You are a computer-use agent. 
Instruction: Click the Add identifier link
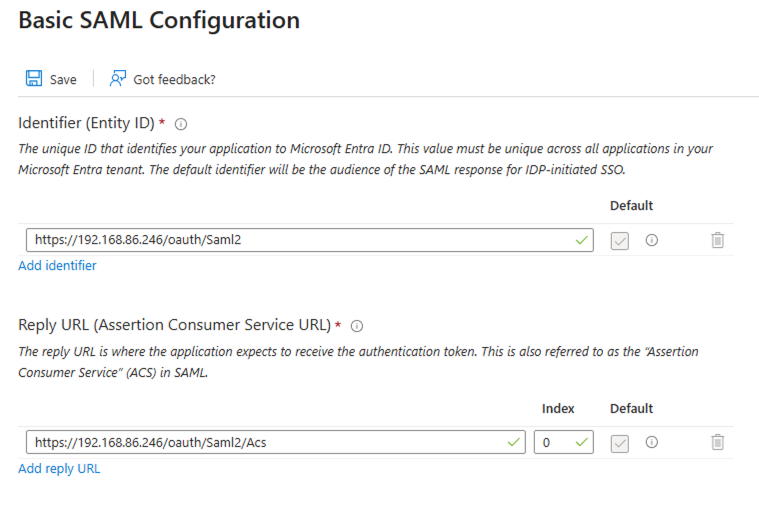click(x=57, y=266)
